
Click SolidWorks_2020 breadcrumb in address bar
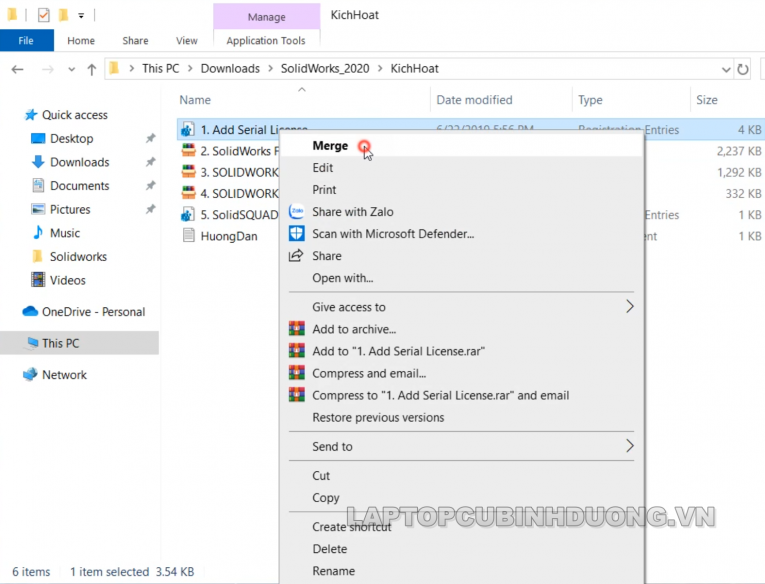click(x=325, y=68)
